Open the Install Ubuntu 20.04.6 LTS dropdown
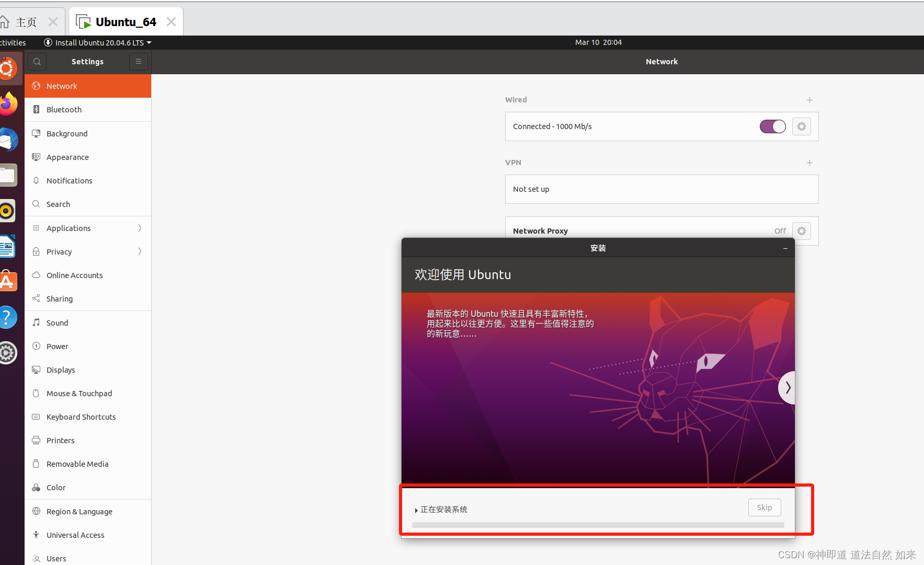The width and height of the screenshot is (924, 565). click(97, 42)
